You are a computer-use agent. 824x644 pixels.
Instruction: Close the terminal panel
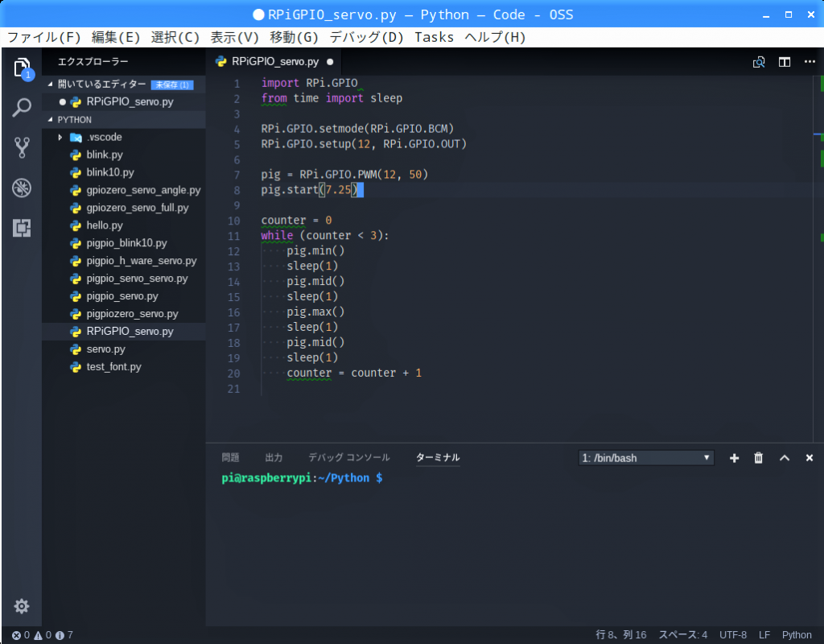tap(810, 458)
